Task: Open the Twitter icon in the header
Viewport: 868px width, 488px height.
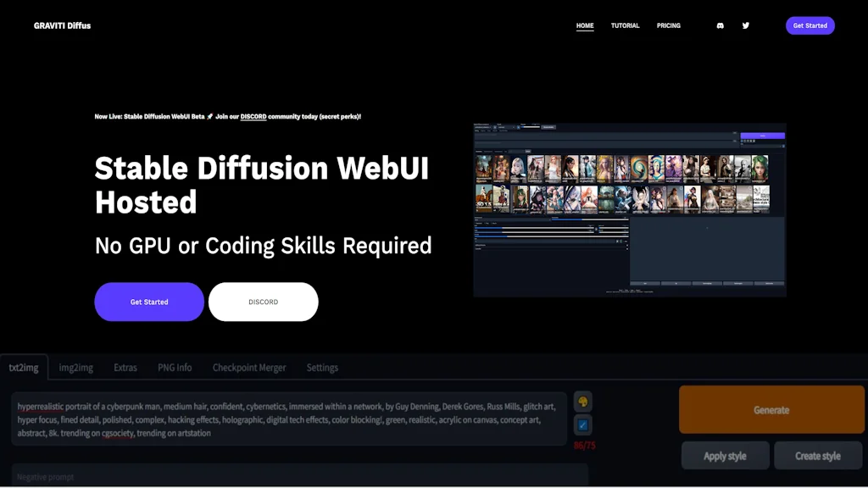Action: tap(746, 25)
